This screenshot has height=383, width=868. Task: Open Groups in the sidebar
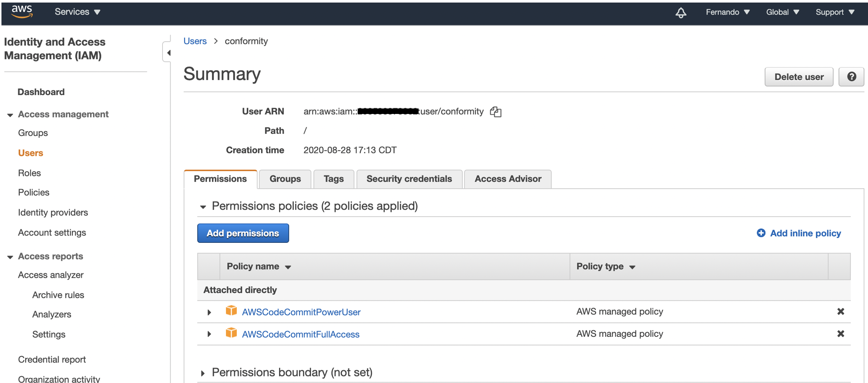pyautogui.click(x=33, y=133)
